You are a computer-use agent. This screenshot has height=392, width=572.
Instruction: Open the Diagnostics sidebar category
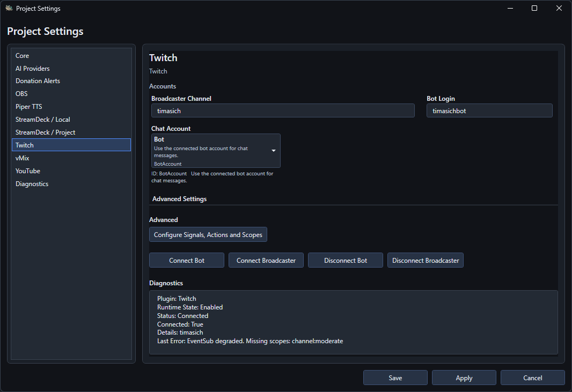(71, 184)
